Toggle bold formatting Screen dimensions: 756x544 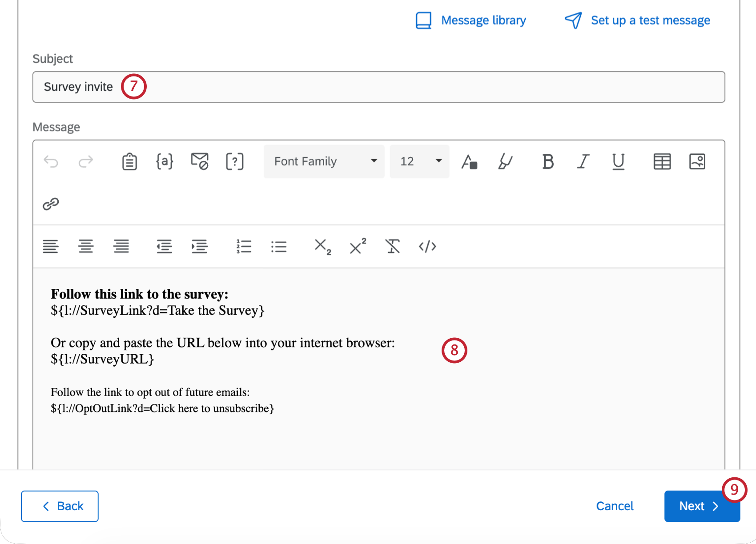tap(548, 161)
